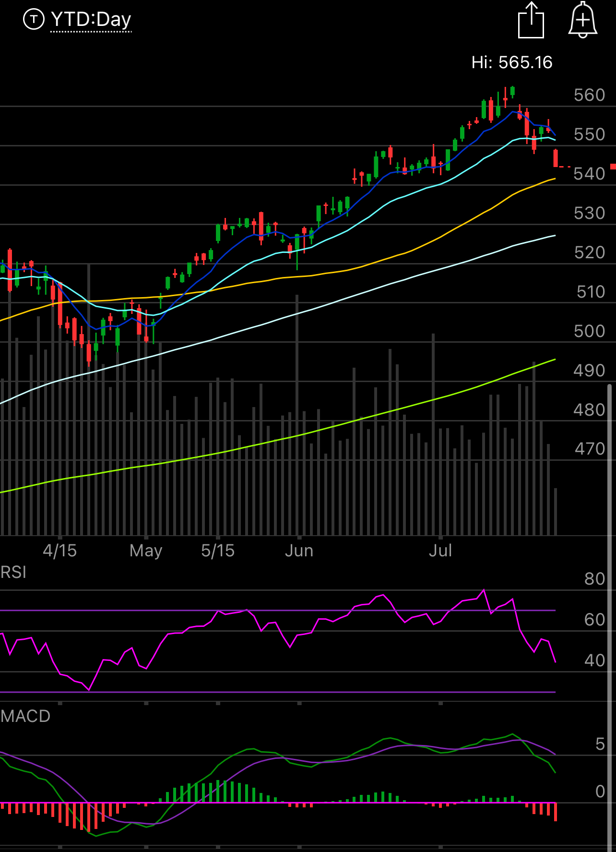Tap the May date axis label
This screenshot has height=852, width=616.
(x=146, y=551)
